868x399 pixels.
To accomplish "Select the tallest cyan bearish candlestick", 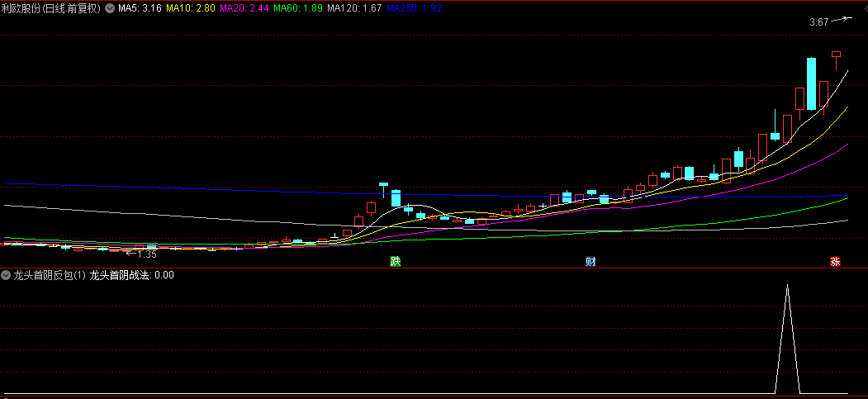I will (x=812, y=83).
